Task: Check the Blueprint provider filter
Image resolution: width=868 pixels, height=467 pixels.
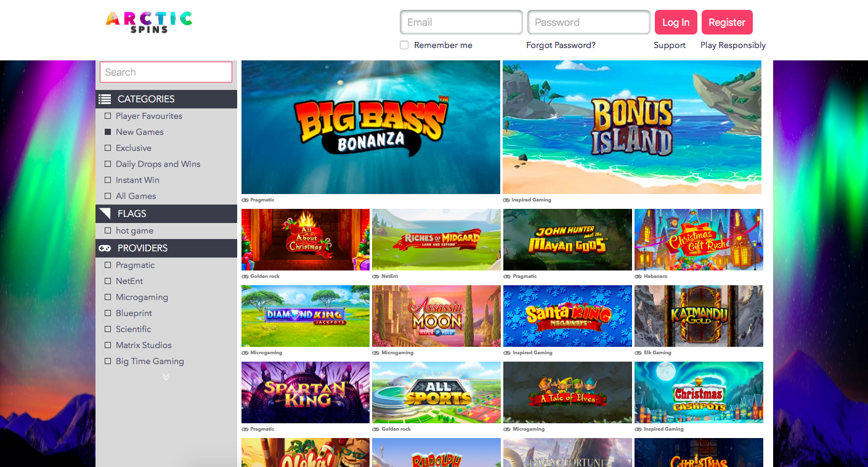Action: click(108, 313)
